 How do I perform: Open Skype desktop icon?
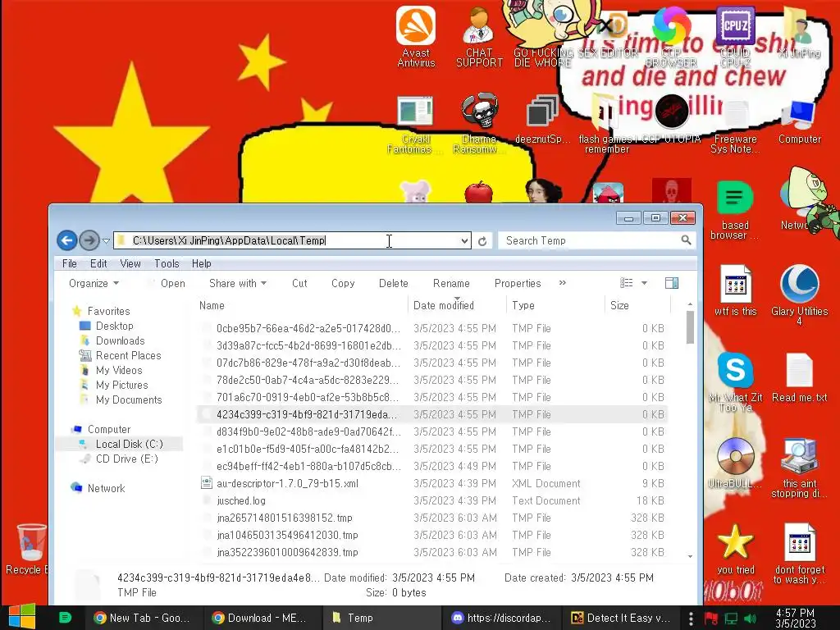click(735, 381)
